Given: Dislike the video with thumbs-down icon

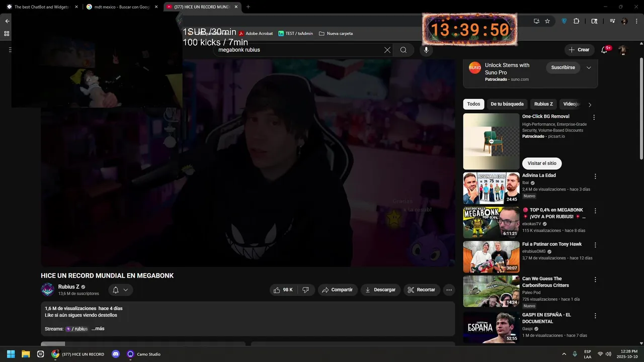Looking at the screenshot, I should coord(306,290).
